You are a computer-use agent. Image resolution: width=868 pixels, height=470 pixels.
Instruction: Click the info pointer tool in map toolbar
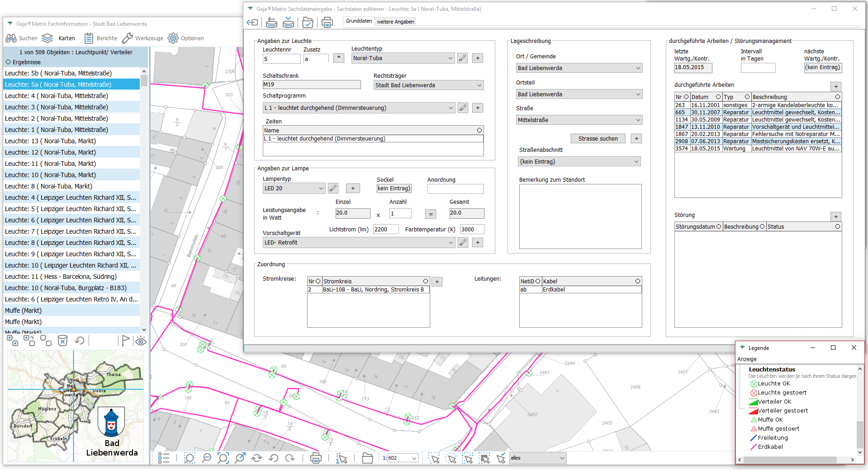click(x=342, y=458)
